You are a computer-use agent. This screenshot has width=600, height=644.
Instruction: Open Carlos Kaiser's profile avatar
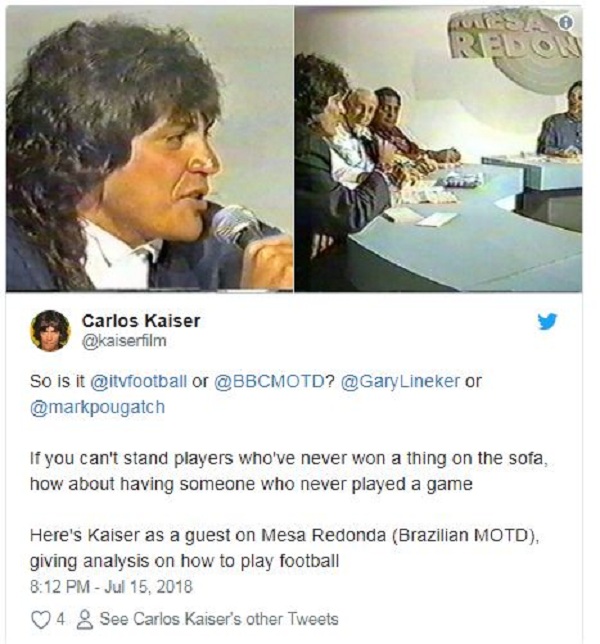point(50,331)
